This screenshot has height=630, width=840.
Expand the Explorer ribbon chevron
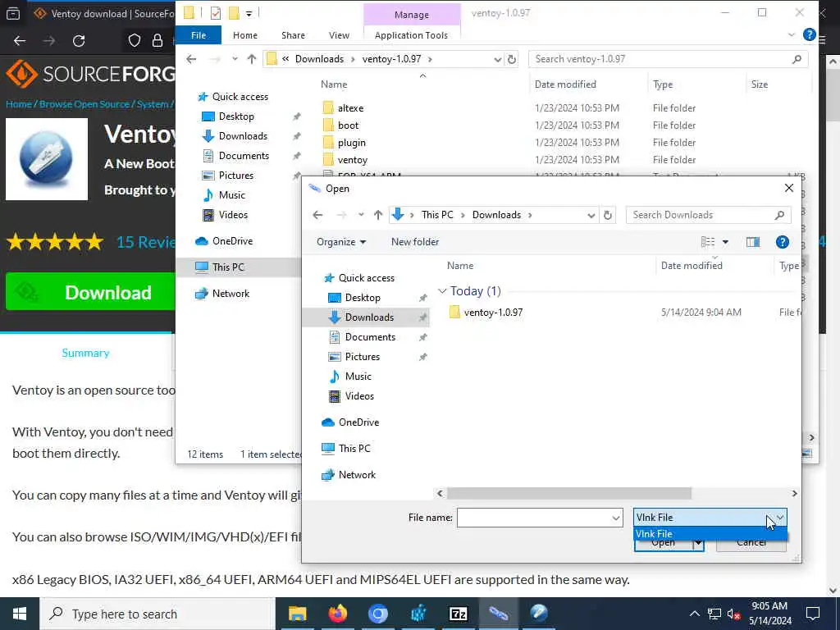click(792, 34)
